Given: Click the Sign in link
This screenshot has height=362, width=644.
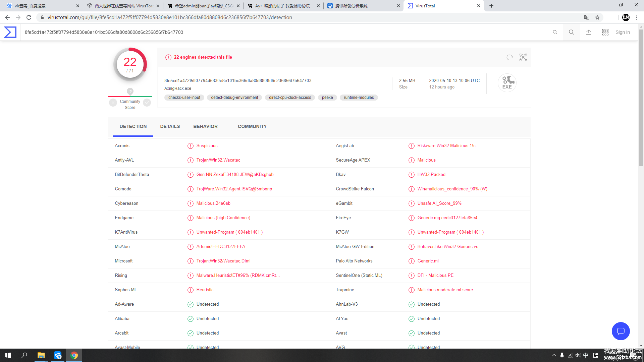Looking at the screenshot, I should (623, 32).
